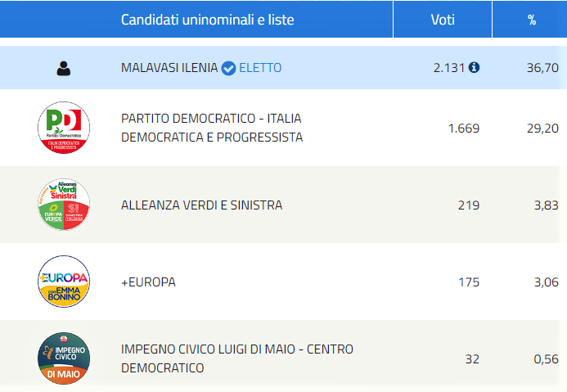Click the +Europa Emma Bonino logo

[x=64, y=282]
